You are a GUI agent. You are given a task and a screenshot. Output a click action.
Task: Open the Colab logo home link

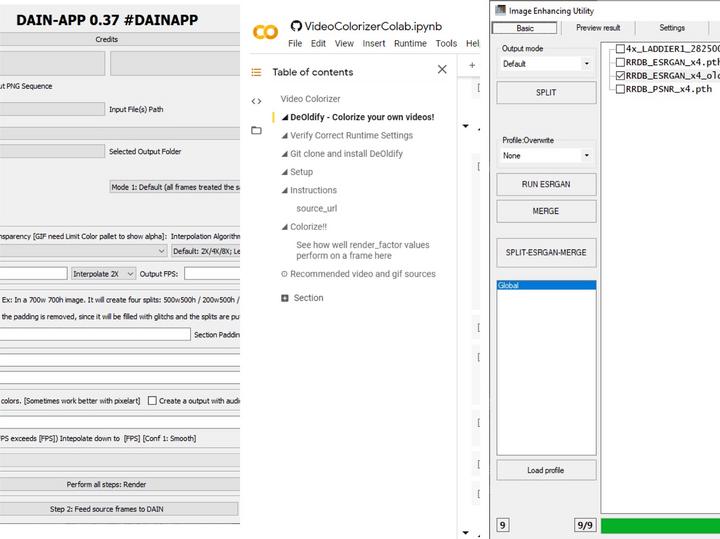[x=265, y=32]
